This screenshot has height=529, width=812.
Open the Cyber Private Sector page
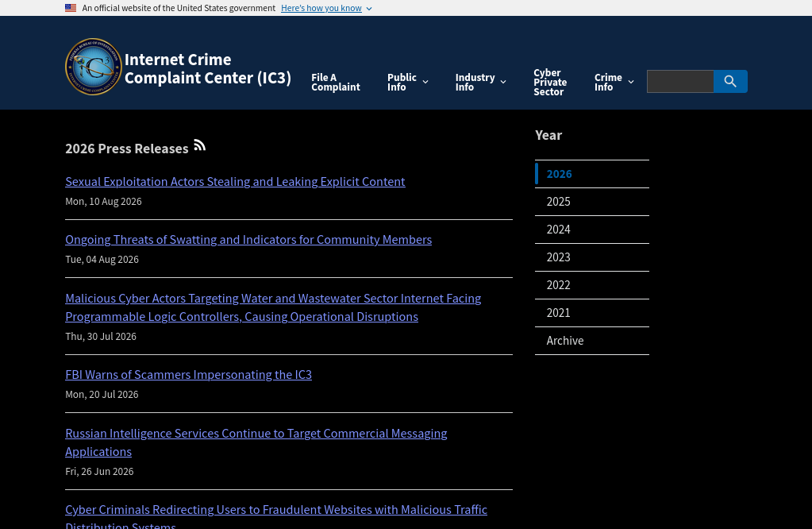[550, 82]
